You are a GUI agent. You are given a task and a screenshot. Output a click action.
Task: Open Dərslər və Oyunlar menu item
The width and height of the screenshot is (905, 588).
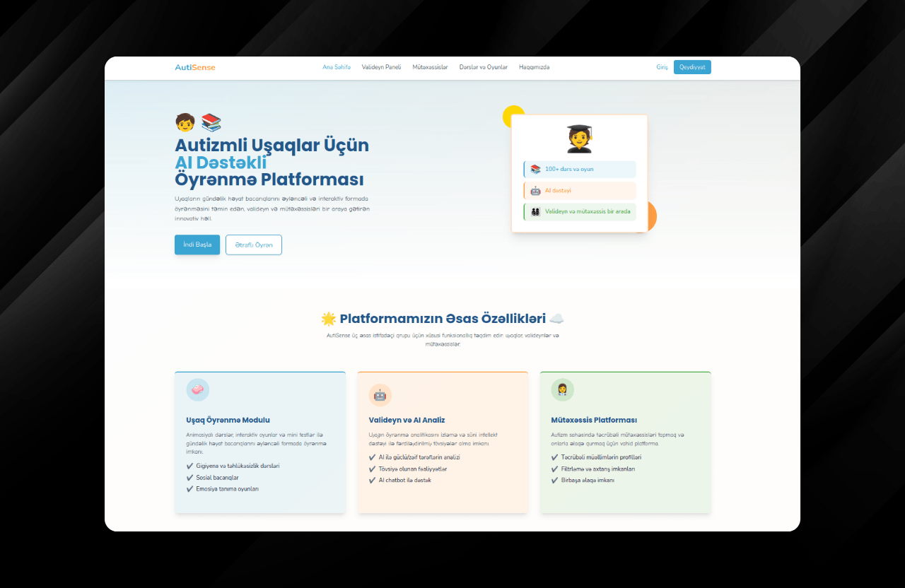point(484,67)
